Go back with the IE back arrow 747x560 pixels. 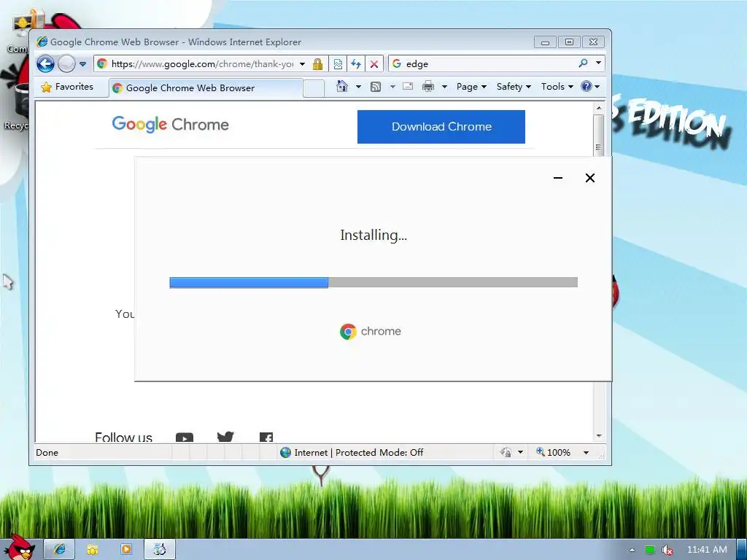[x=46, y=64]
